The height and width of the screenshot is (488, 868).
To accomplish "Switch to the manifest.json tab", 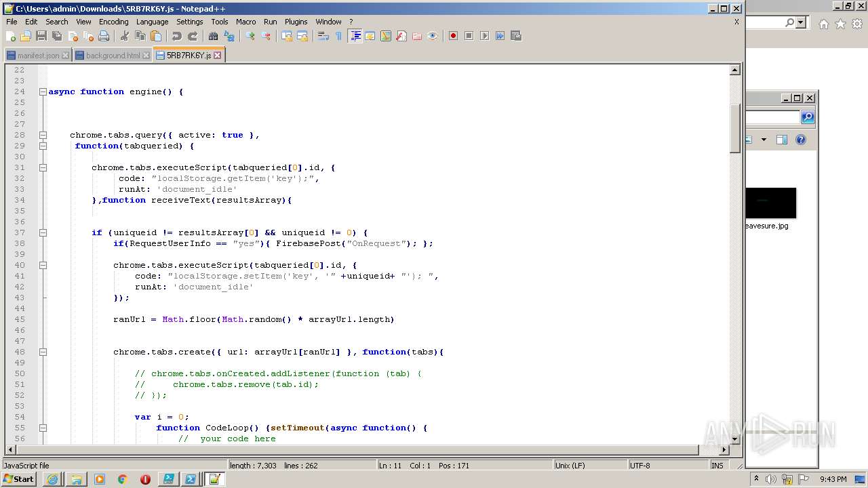I will click(x=37, y=56).
